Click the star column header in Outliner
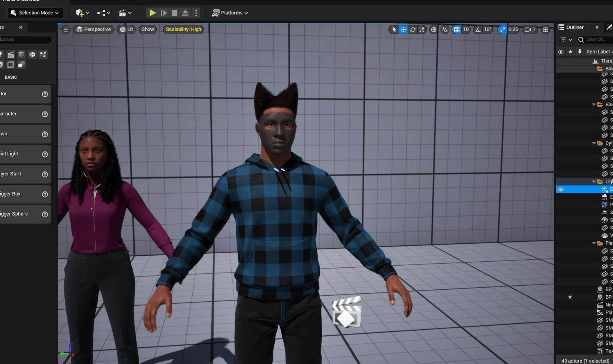 click(x=570, y=52)
